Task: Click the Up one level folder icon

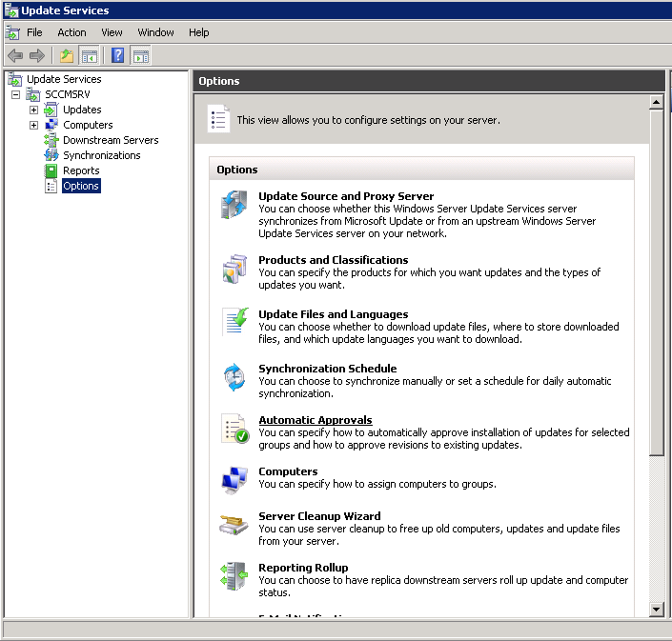Action: pyautogui.click(x=67, y=55)
